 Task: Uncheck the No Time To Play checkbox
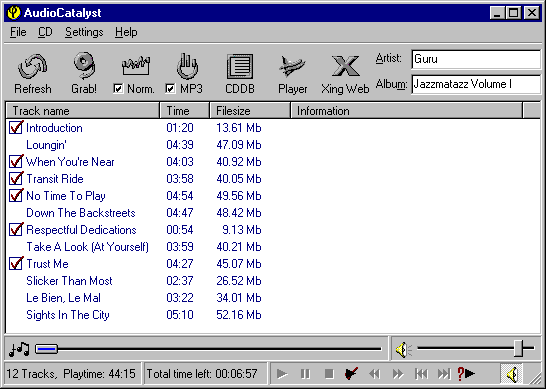pos(16,196)
